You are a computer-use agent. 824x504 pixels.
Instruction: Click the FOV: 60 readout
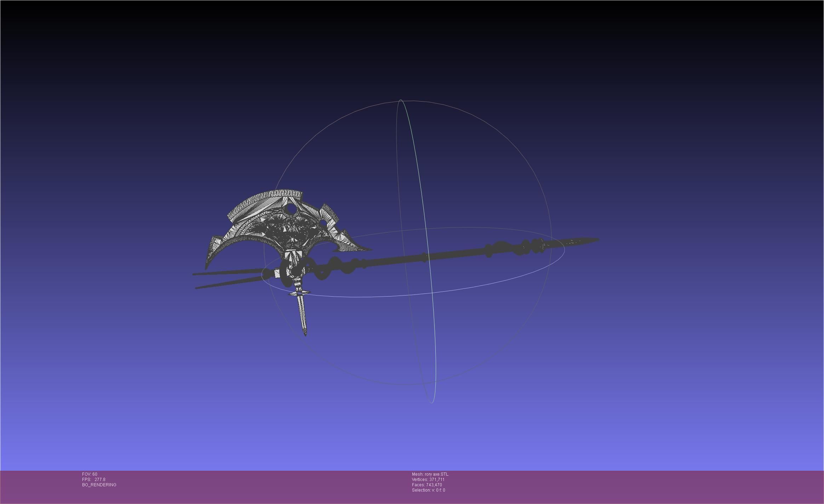coord(90,474)
